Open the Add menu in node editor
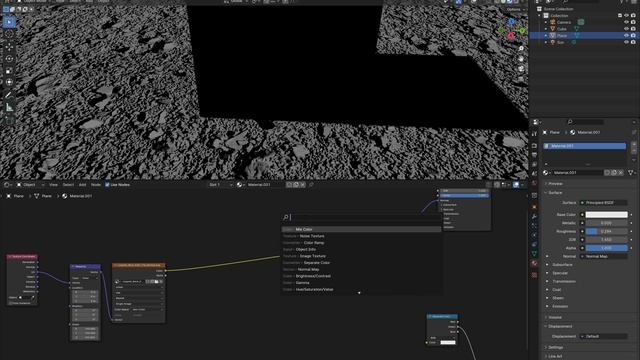The image size is (640, 360). tap(82, 184)
